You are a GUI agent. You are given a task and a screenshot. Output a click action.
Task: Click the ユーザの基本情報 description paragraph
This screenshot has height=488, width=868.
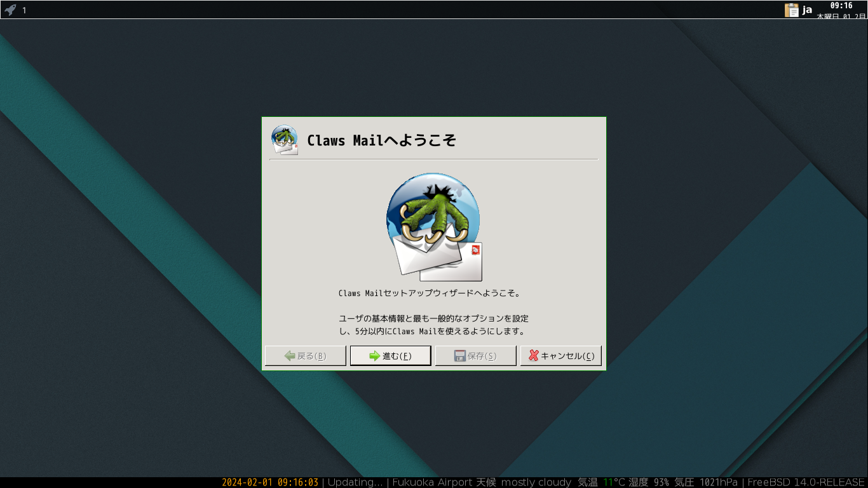coord(433,325)
